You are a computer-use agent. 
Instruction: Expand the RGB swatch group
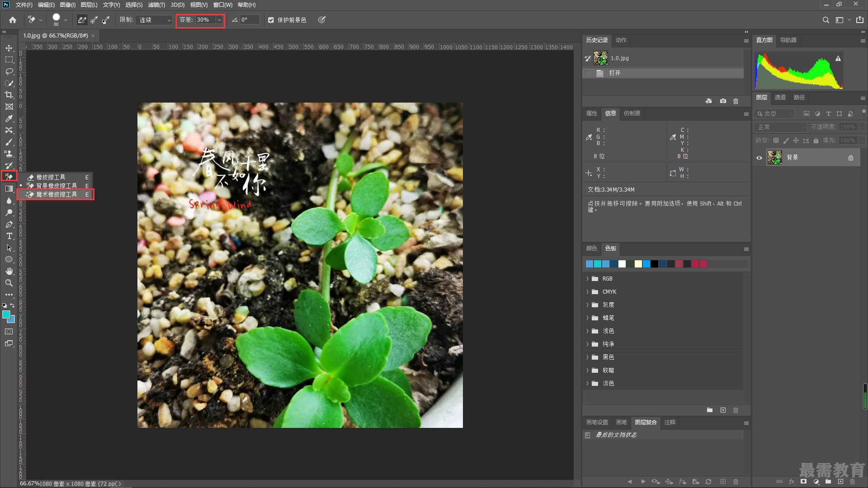tap(587, 279)
